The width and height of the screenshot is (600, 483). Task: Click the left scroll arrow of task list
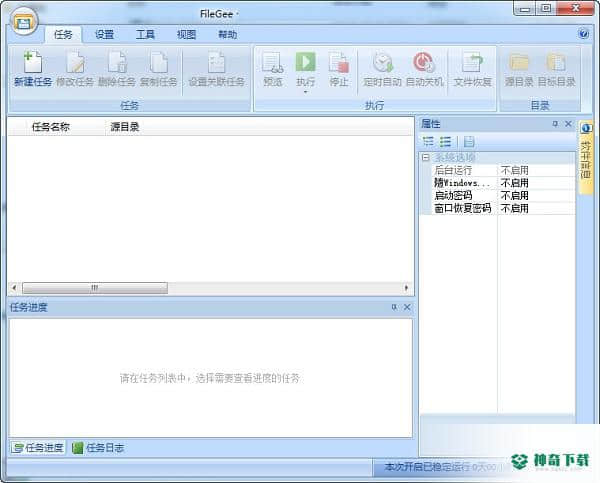[14, 288]
